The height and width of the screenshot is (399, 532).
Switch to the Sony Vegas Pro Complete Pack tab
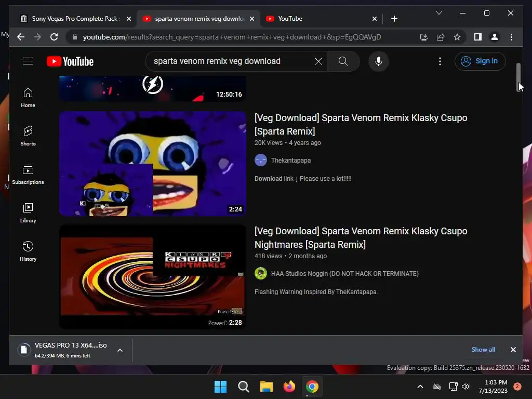pyautogui.click(x=75, y=19)
